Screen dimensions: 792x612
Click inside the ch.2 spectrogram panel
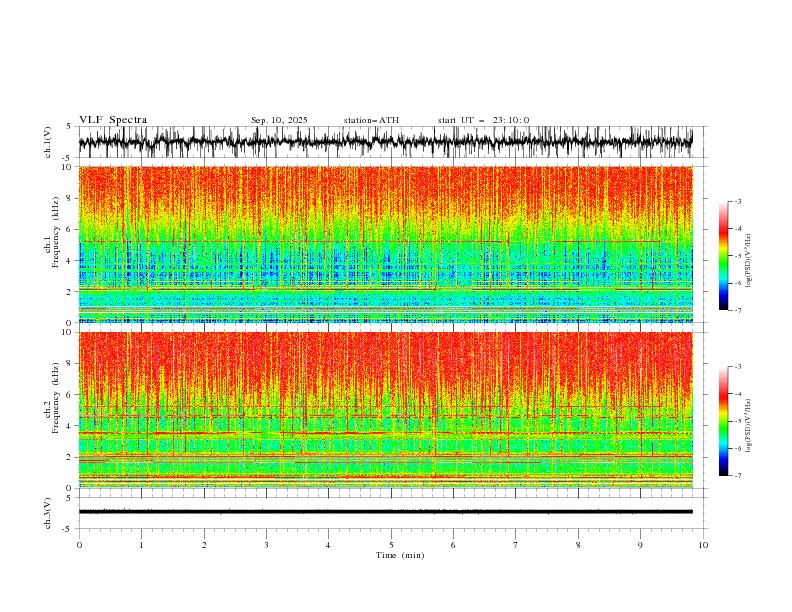(x=385, y=410)
